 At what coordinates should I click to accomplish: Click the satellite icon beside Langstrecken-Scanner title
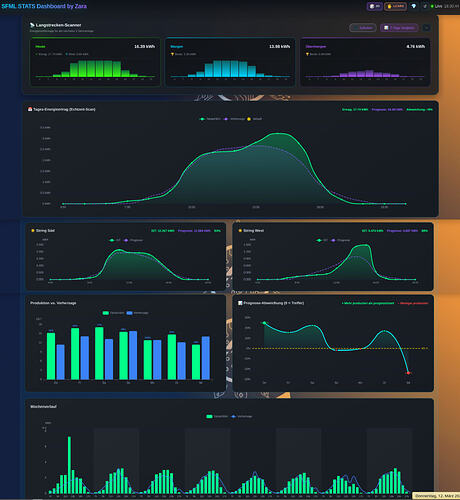coord(32,25)
